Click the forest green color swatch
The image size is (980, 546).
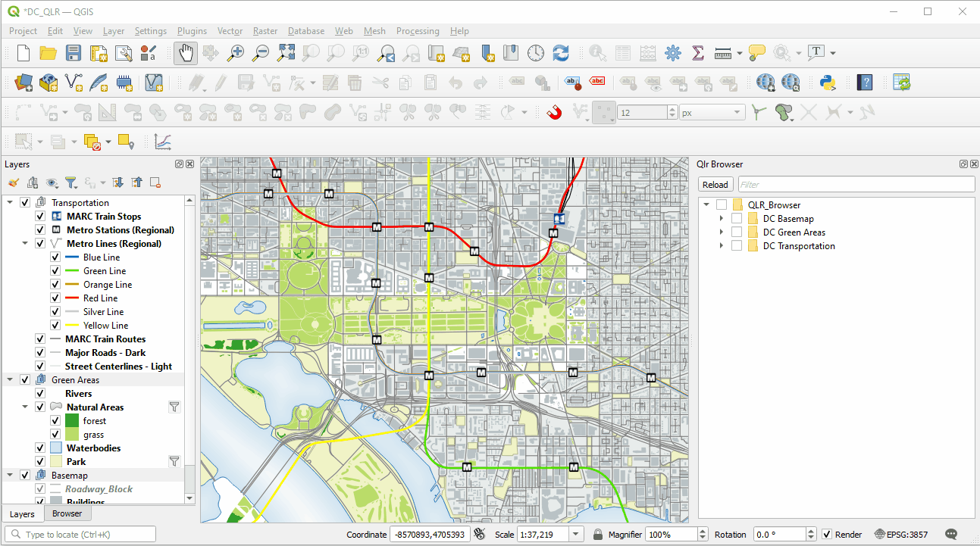tap(72, 421)
